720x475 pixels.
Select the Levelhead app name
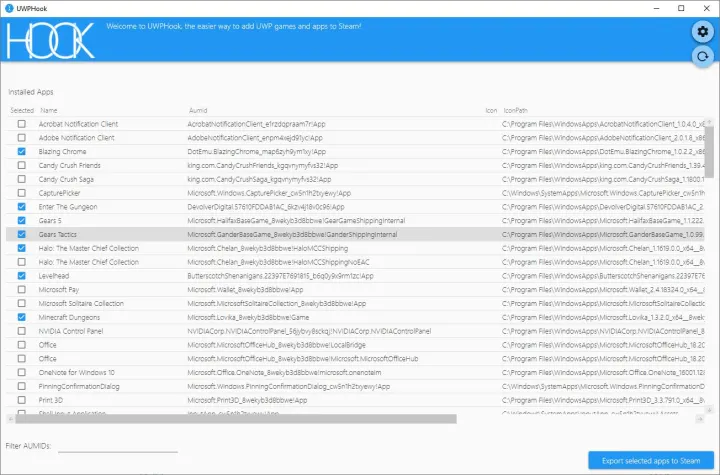[x=54, y=276]
